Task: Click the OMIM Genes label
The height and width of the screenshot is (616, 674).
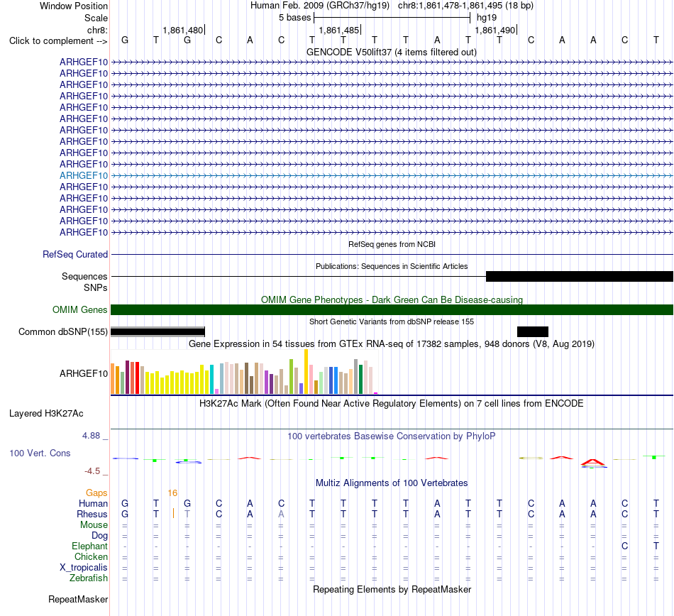Action: pos(79,309)
